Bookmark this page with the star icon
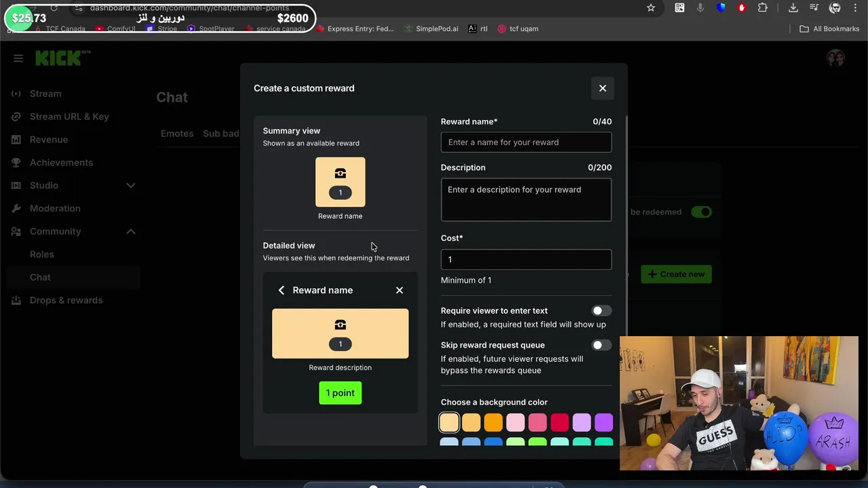 coord(651,7)
